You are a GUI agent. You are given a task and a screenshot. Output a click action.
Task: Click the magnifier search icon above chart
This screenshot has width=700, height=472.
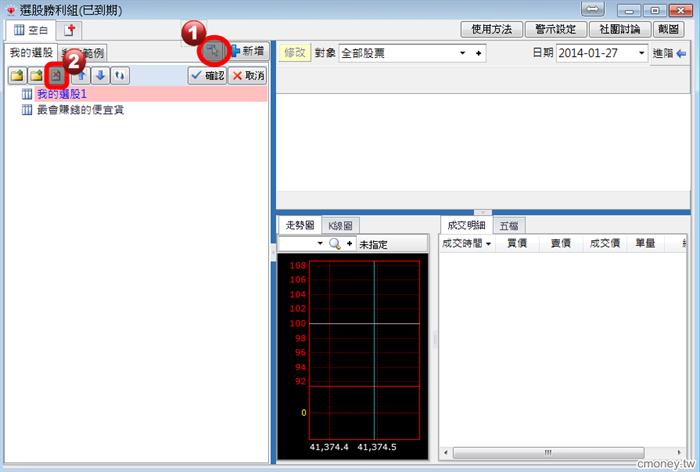[x=335, y=244]
